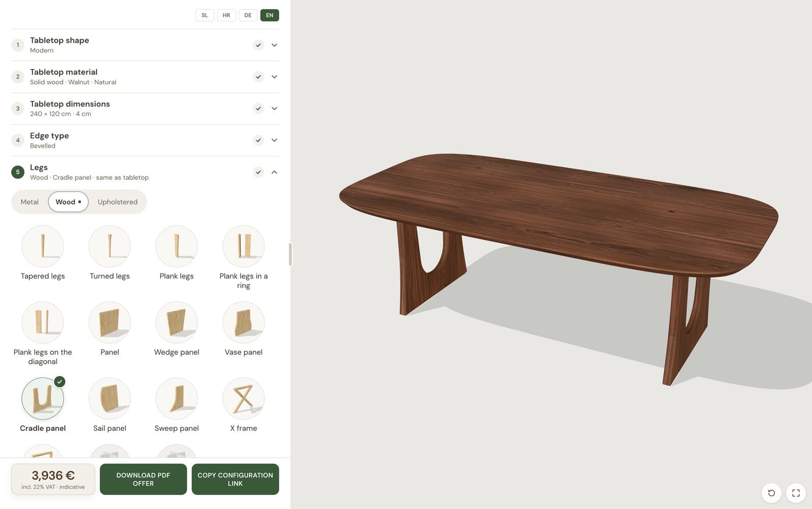This screenshot has height=509, width=812.
Task: Select the Wedge panel leg icon
Action: (177, 322)
